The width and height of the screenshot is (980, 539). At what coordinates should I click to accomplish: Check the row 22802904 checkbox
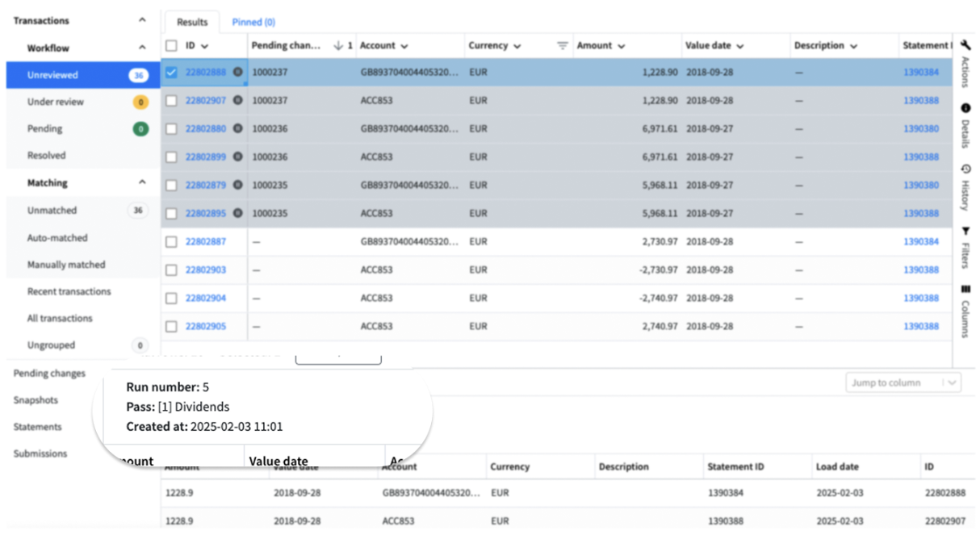coord(171,299)
